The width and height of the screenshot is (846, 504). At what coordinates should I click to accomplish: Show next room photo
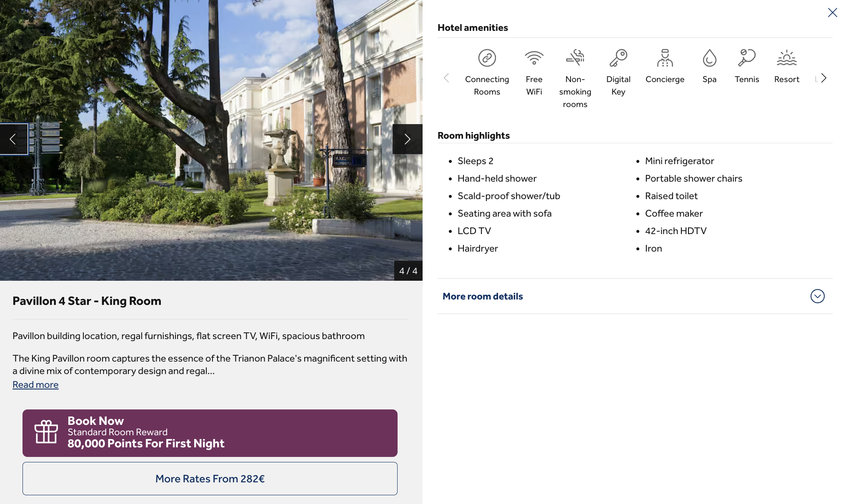[x=407, y=139]
